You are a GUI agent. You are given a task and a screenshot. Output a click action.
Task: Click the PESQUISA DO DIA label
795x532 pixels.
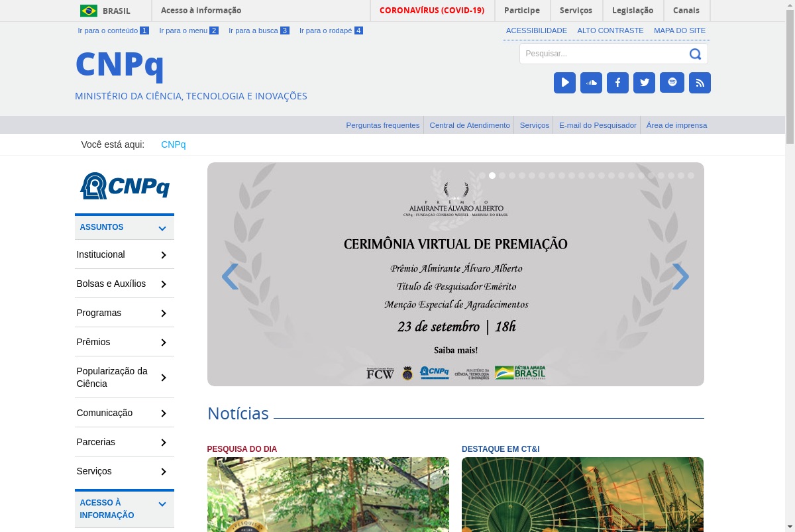(x=242, y=449)
